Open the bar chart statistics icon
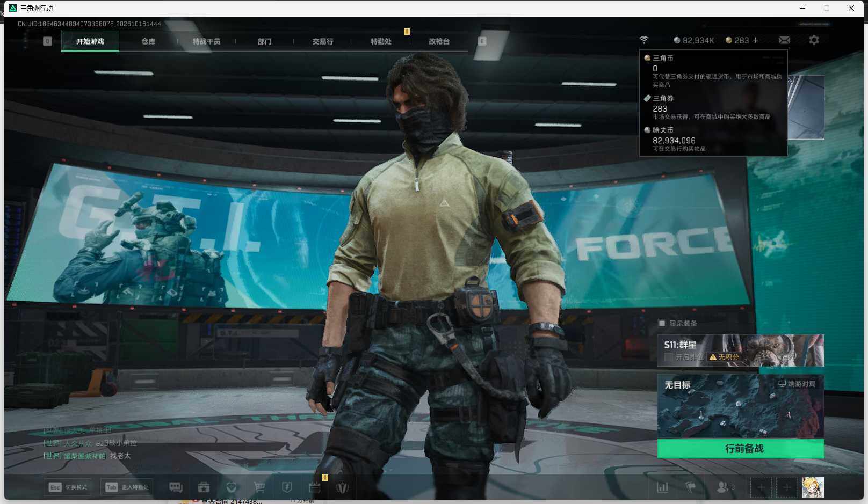Image resolution: width=868 pixels, height=504 pixels. point(663,487)
